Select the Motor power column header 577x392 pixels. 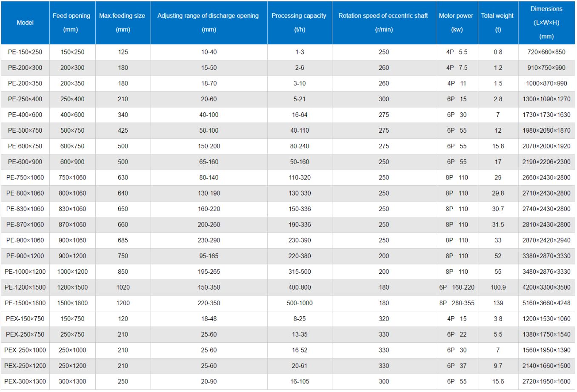tap(456, 23)
